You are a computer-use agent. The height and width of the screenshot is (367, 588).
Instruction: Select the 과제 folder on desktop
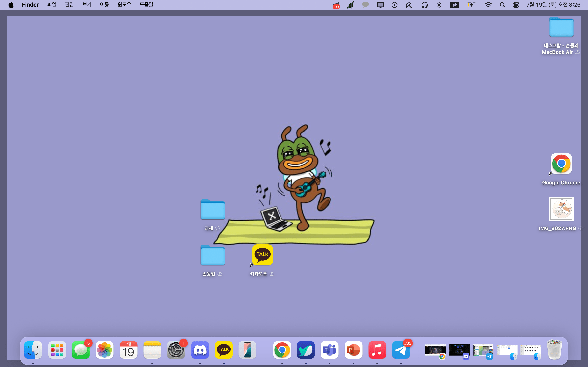pos(213,210)
